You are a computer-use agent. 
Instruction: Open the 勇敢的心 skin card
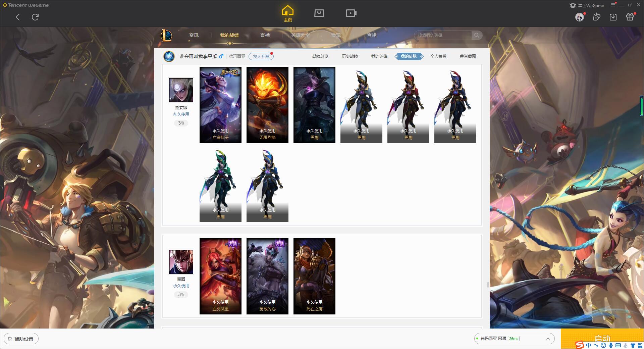(x=267, y=276)
